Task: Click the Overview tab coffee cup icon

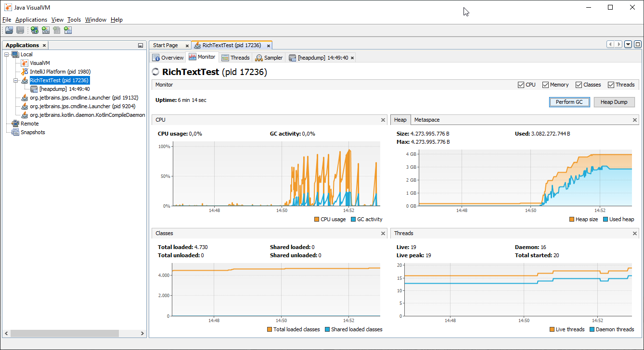Action: (x=156, y=57)
